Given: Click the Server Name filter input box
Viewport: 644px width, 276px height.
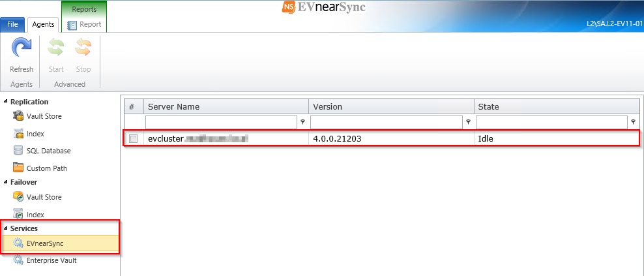Looking at the screenshot, I should click(x=221, y=122).
